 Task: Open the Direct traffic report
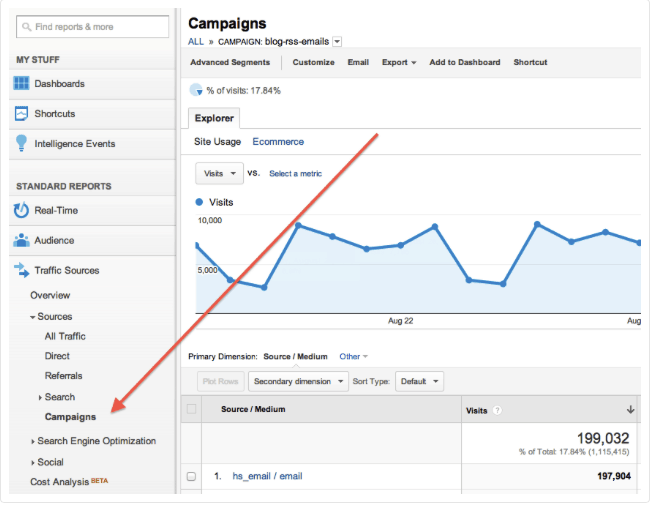tap(57, 356)
